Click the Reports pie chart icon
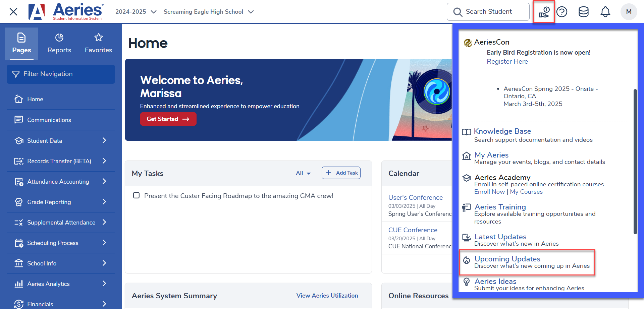Viewport: 644px width, 309px height. point(59,38)
